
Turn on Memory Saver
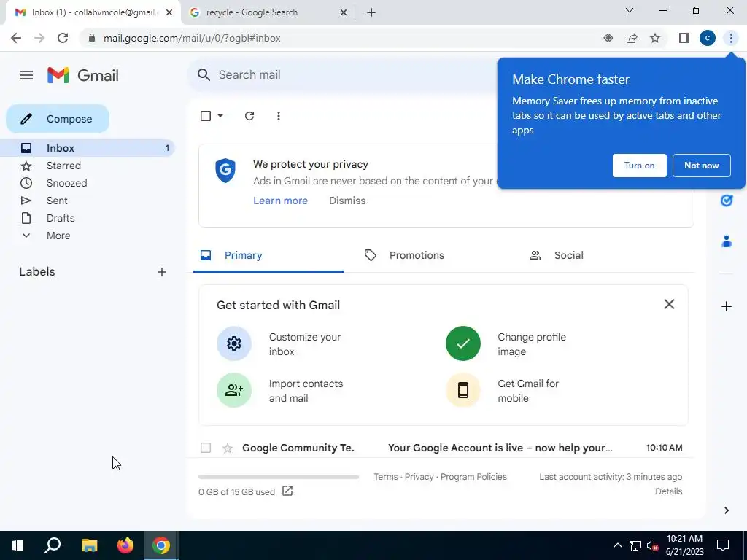click(639, 166)
